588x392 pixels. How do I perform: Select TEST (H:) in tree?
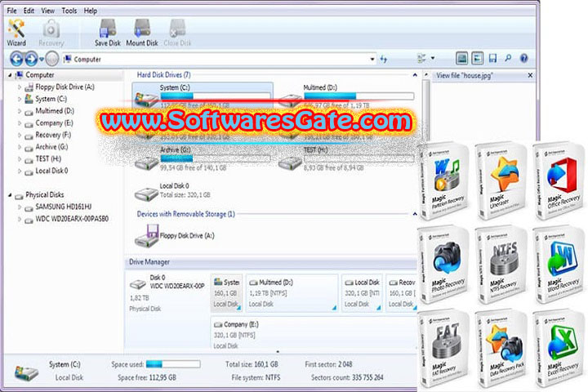[48, 158]
